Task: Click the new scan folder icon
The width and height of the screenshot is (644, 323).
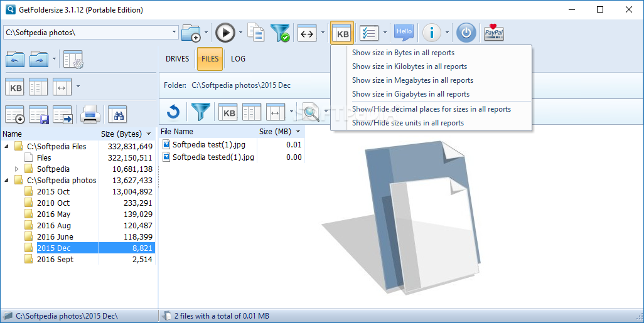Action: (191, 33)
